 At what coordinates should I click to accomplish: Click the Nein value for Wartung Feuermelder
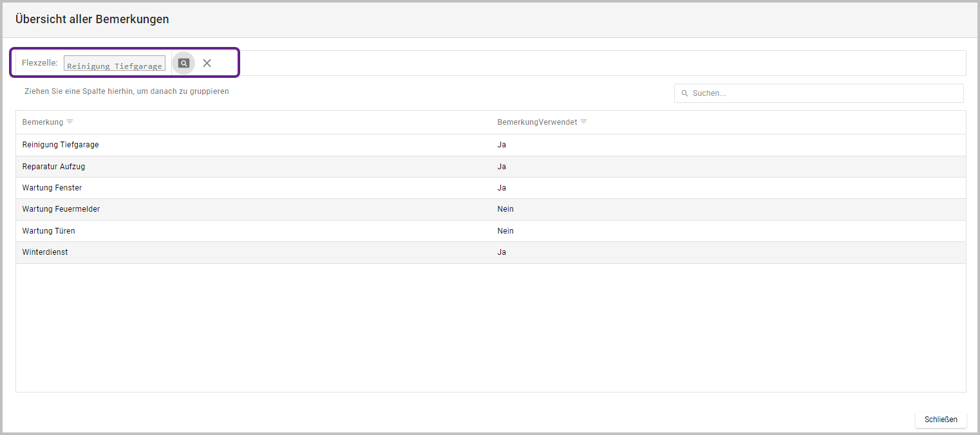tap(505, 209)
